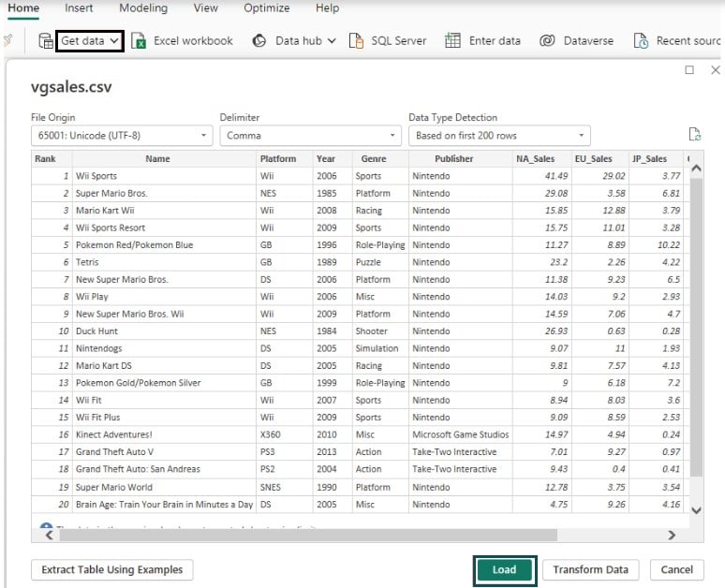Click the horizontal scrollbar thumb
Screen dimensions: 725x588
(308, 536)
